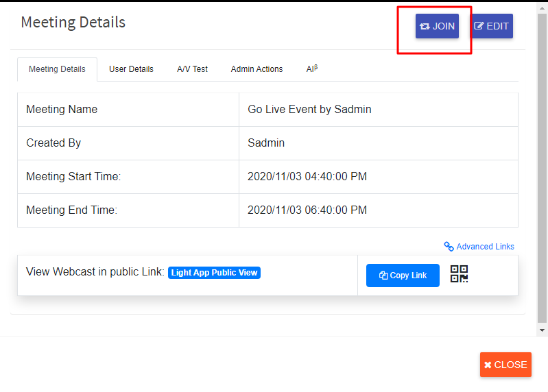Click the 'Meeting Details' dialog heading
Image resolution: width=548 pixels, height=392 pixels.
coord(73,23)
